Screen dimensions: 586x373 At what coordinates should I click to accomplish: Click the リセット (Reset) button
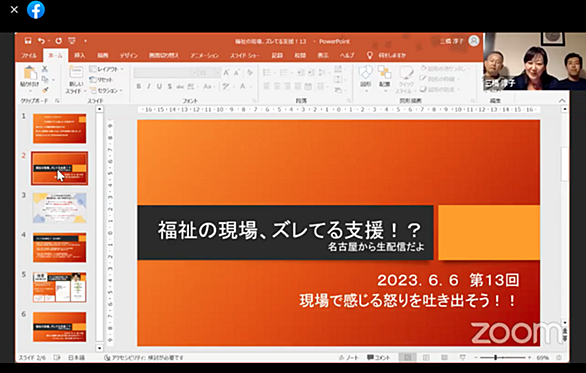tap(101, 80)
